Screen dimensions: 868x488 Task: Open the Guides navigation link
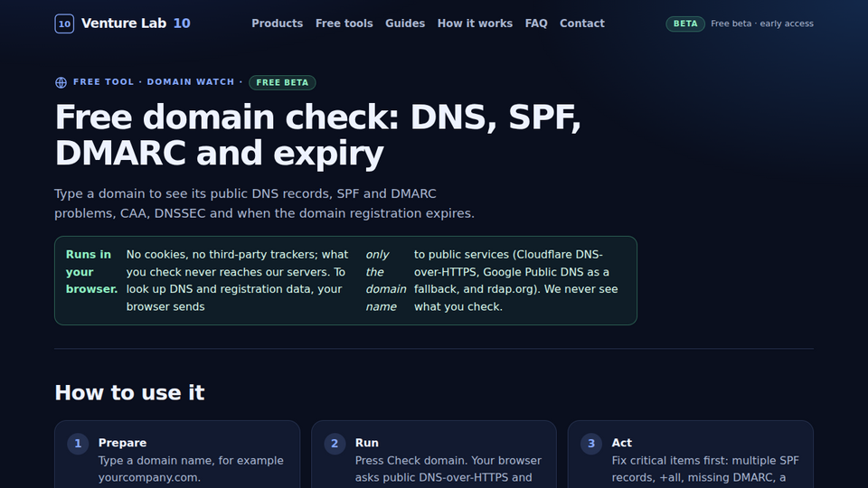click(x=405, y=23)
